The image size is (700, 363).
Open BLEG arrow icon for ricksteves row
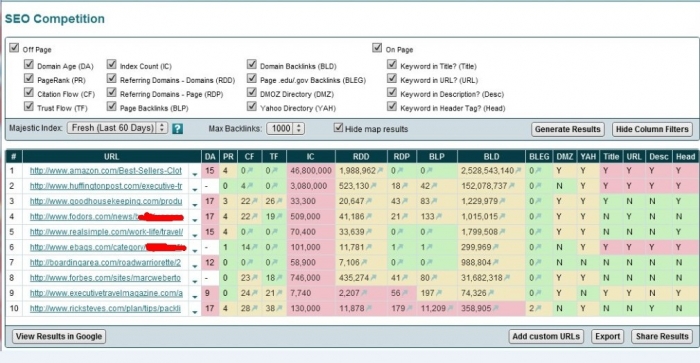click(538, 308)
